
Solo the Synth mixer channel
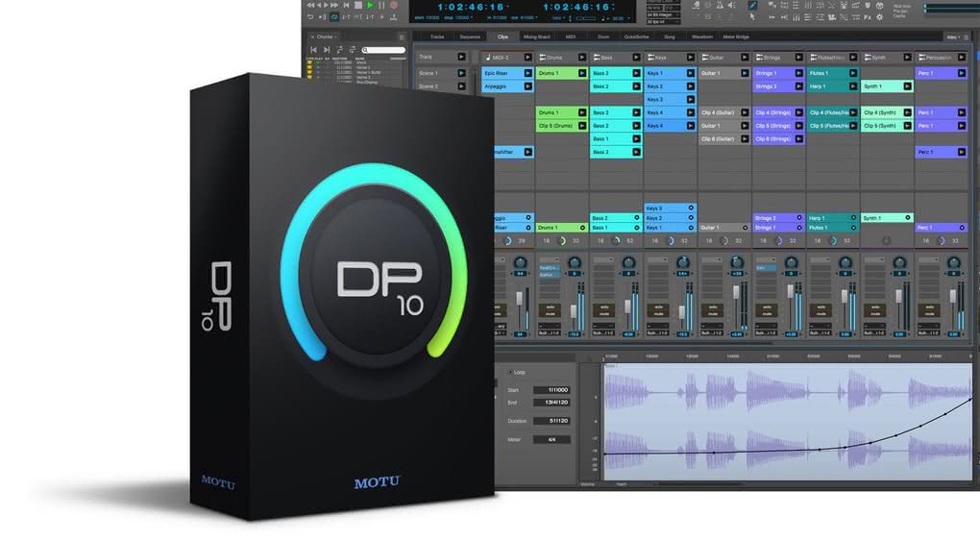[875, 307]
